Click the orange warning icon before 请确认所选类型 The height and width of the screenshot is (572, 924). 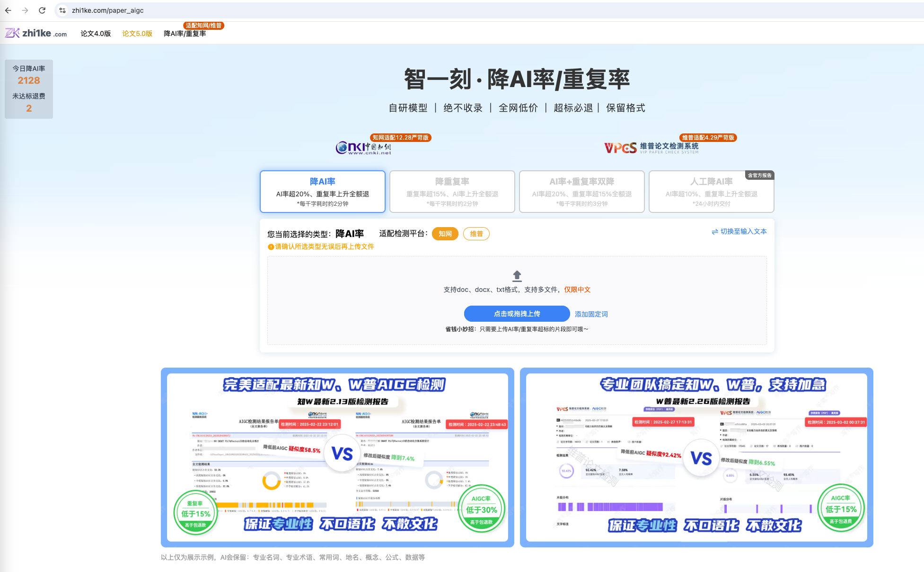coord(271,247)
